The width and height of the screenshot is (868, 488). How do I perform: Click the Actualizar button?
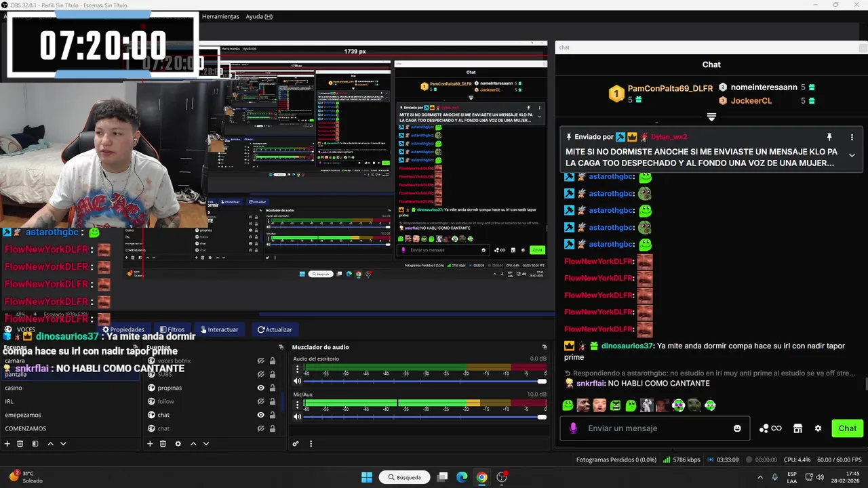pos(275,329)
